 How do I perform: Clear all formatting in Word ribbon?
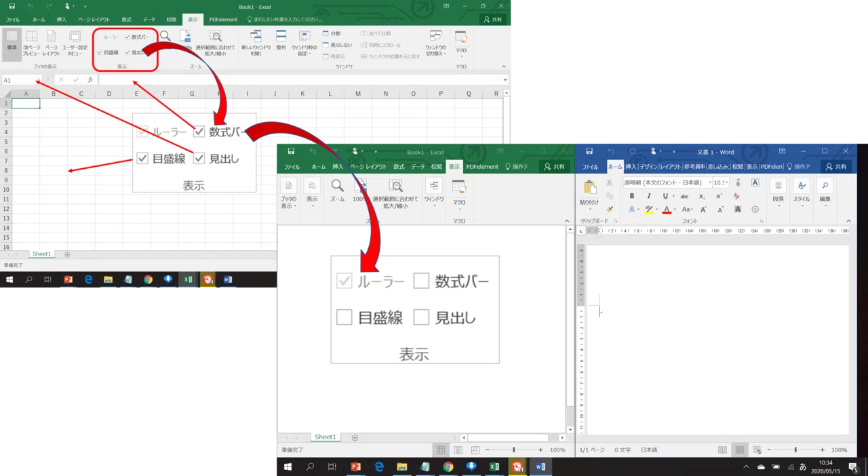pos(736,196)
